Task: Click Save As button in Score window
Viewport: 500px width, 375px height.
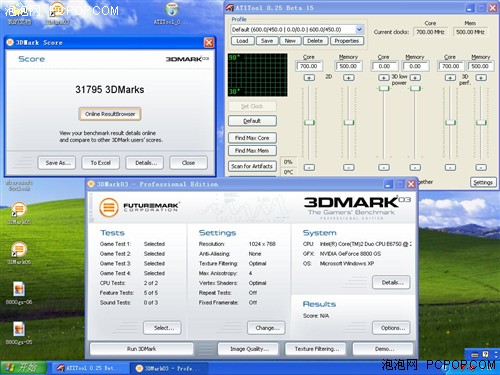Action: click(57, 163)
